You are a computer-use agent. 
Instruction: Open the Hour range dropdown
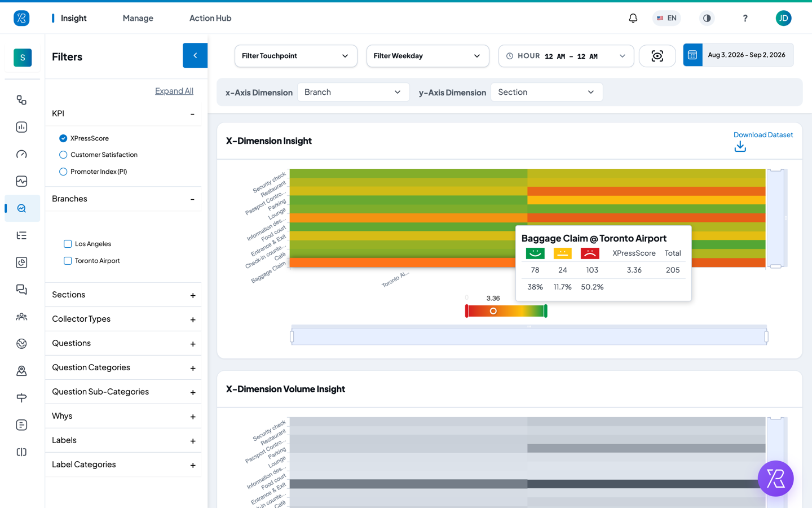coord(566,56)
